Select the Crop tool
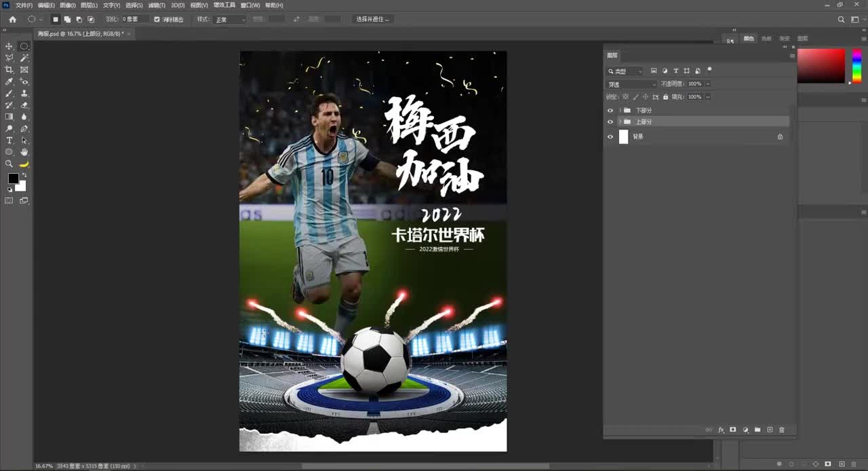The width and height of the screenshot is (868, 471). 9,69
